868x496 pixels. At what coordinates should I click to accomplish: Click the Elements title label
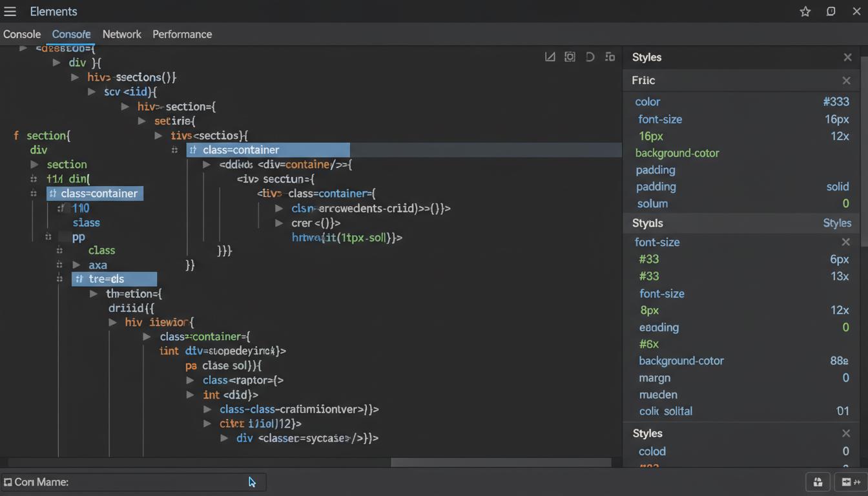coord(54,12)
